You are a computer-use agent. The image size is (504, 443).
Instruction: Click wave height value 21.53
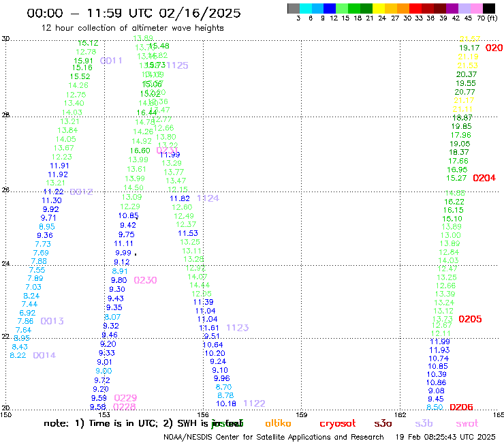pyautogui.click(x=468, y=65)
